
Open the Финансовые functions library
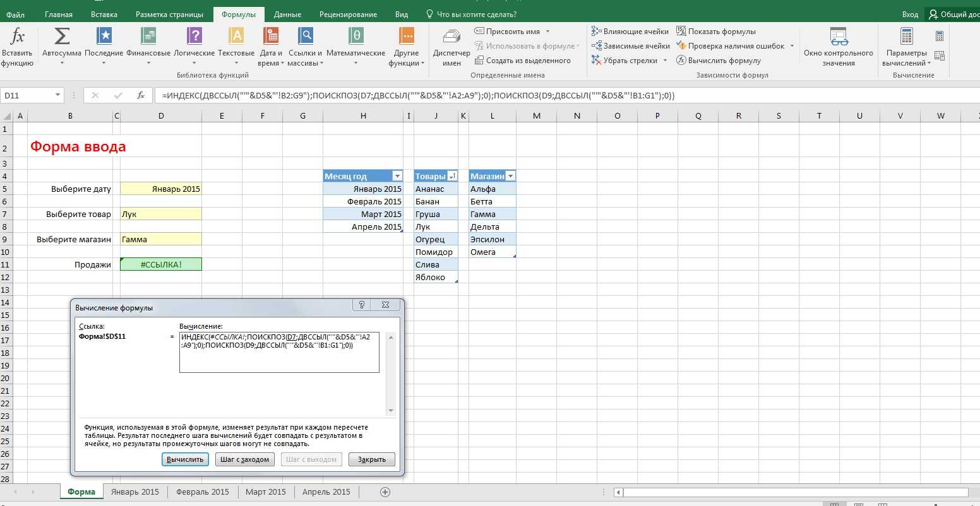[148, 47]
